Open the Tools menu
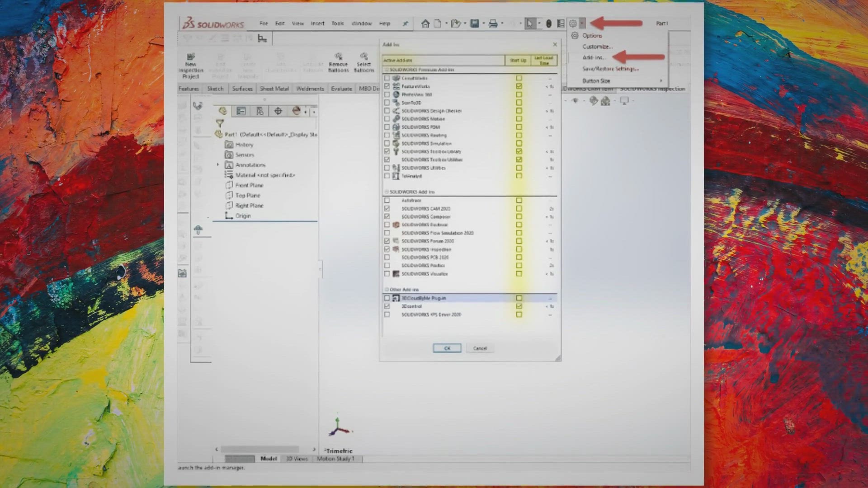 coord(338,23)
